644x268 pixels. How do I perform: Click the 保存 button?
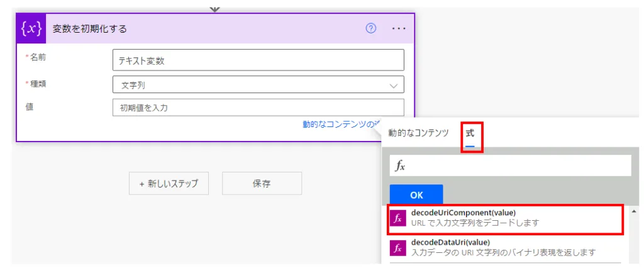coord(262,184)
